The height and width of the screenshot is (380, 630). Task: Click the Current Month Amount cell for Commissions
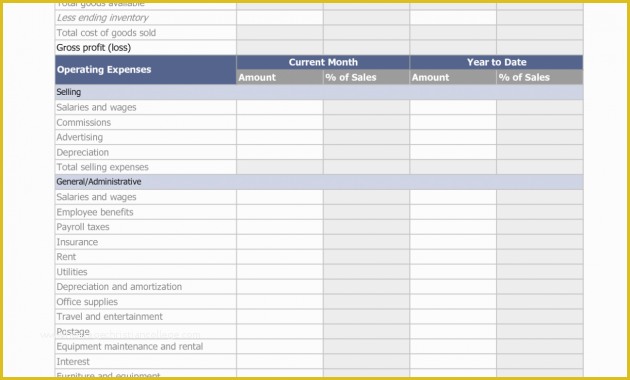pos(280,123)
